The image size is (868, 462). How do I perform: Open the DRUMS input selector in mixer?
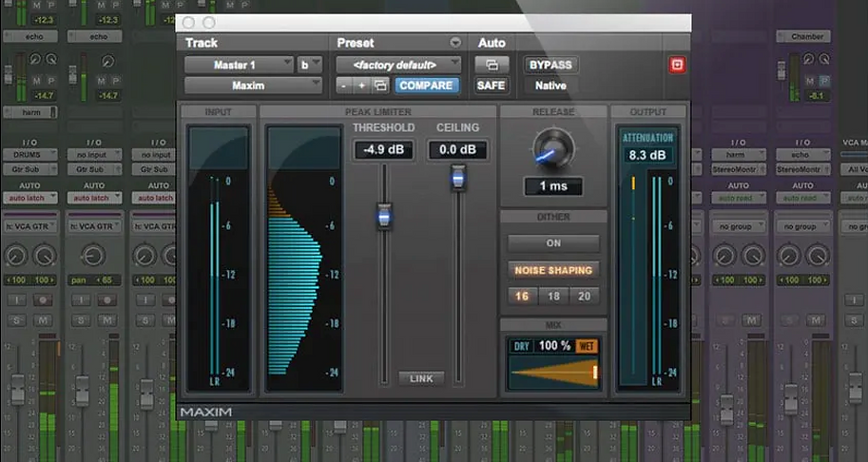[x=30, y=154]
